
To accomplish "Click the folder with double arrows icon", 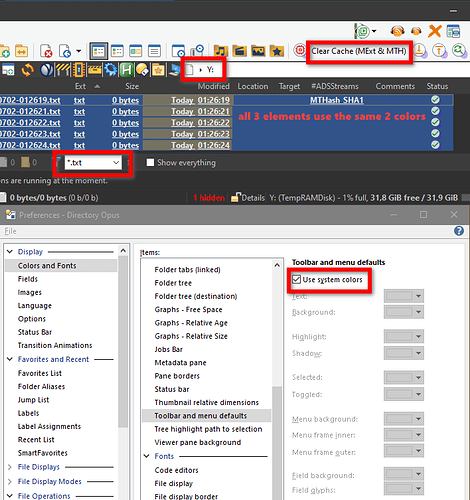I will point(21,51).
